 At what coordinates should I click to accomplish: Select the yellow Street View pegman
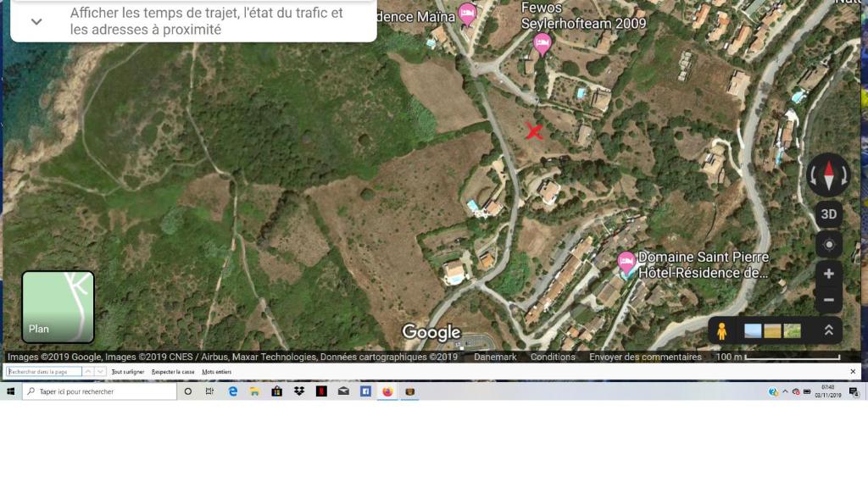point(722,331)
